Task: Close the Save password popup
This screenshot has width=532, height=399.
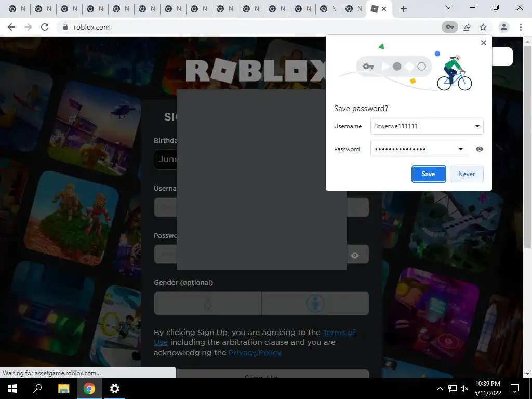Action: click(484, 43)
